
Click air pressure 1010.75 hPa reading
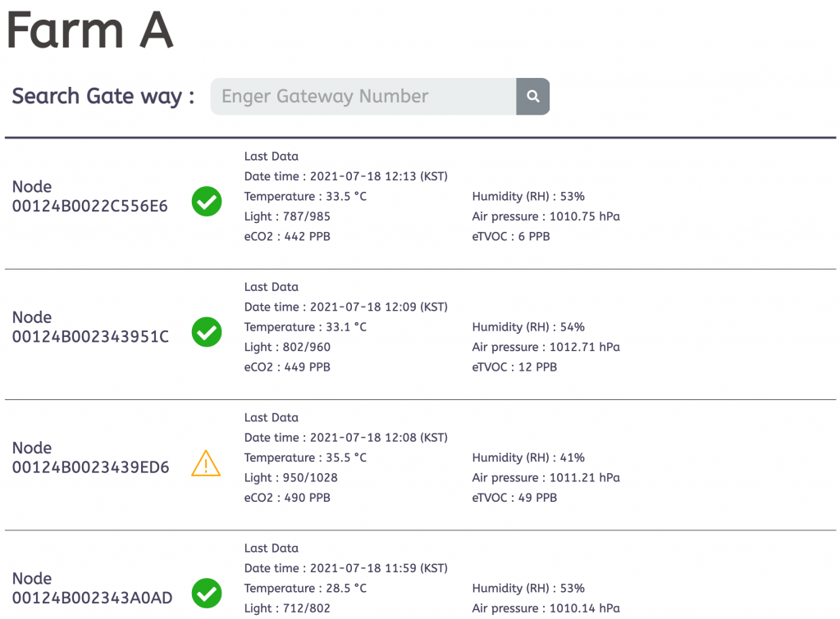tap(546, 216)
